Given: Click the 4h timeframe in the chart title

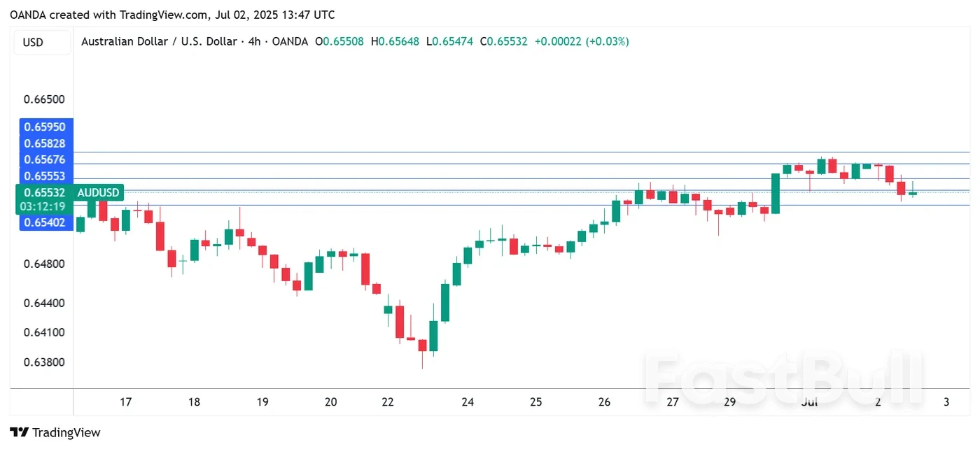Looking at the screenshot, I should (x=254, y=41).
